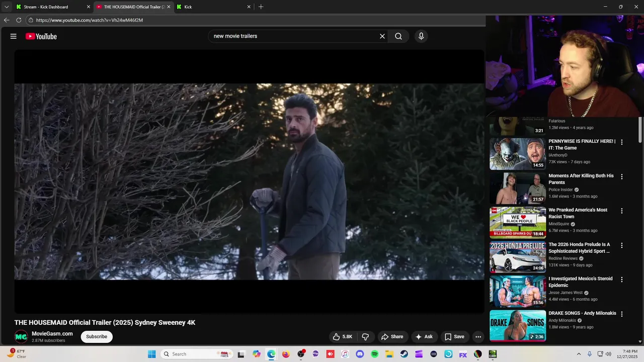Viewport: 644px width, 362px height.
Task: Dislike the video with thumbs down
Action: (366, 337)
